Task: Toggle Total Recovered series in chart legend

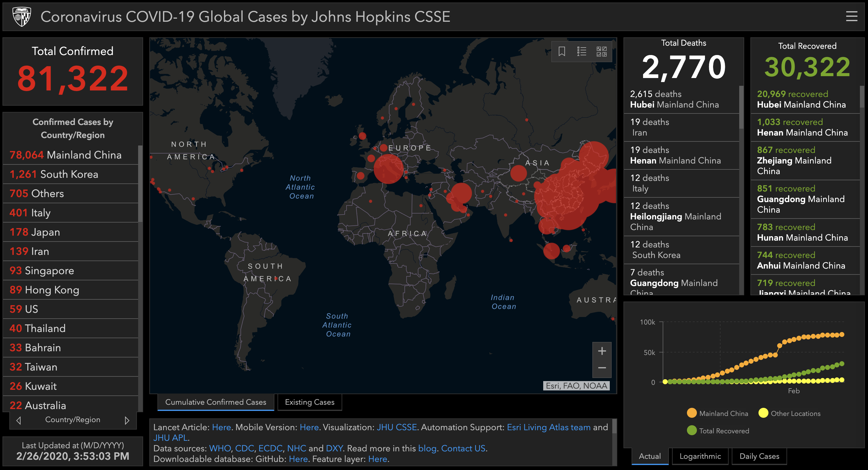Action: coord(718,431)
